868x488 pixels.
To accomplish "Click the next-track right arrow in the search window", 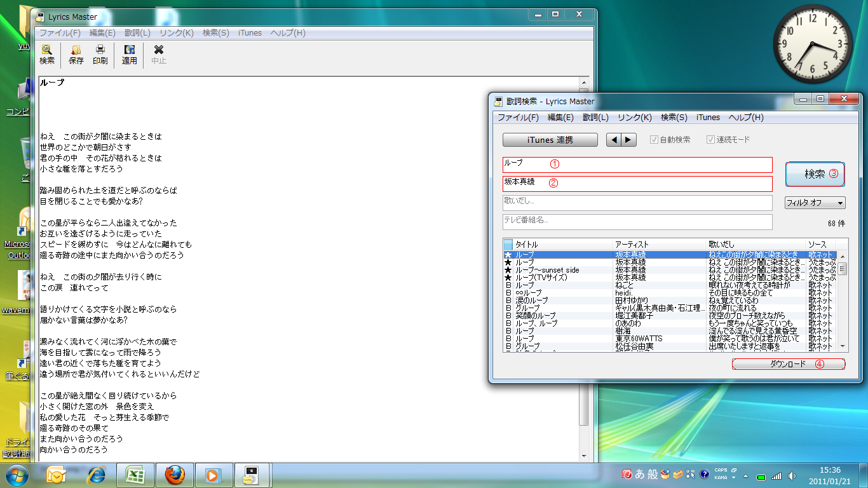I will [x=628, y=140].
